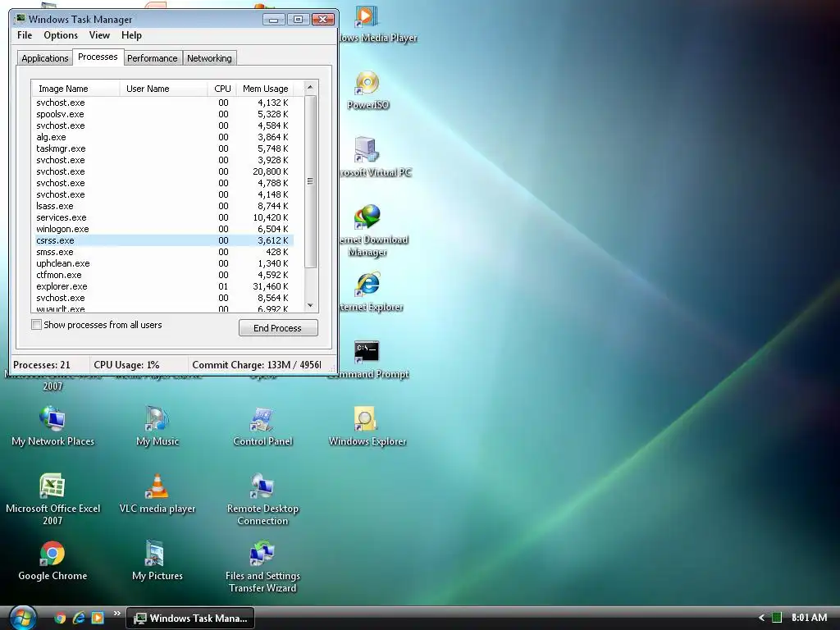Image resolution: width=840 pixels, height=630 pixels.
Task: Sort by CPU column header
Action: click(x=221, y=89)
